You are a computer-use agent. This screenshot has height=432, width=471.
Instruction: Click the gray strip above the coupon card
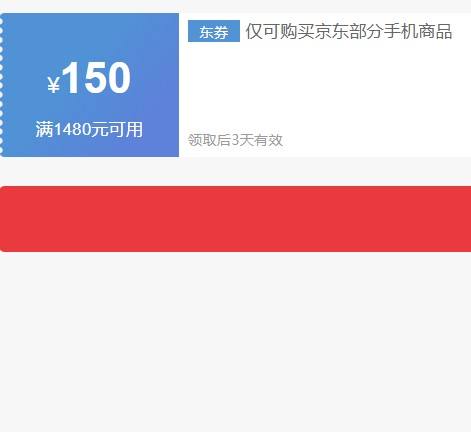click(235, 6)
